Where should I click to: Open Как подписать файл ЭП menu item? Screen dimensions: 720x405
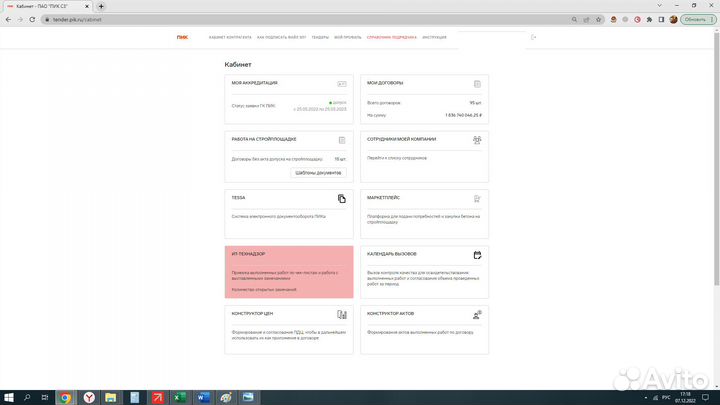tap(281, 37)
